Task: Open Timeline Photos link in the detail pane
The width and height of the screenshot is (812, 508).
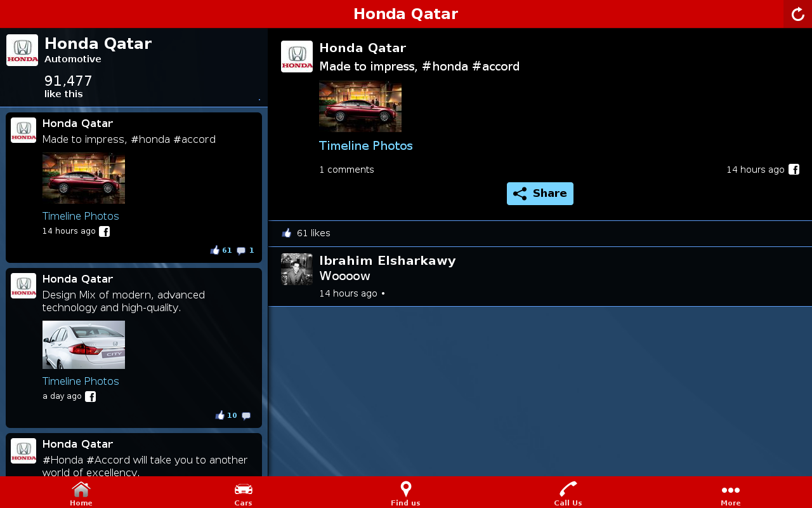Action: click(366, 146)
